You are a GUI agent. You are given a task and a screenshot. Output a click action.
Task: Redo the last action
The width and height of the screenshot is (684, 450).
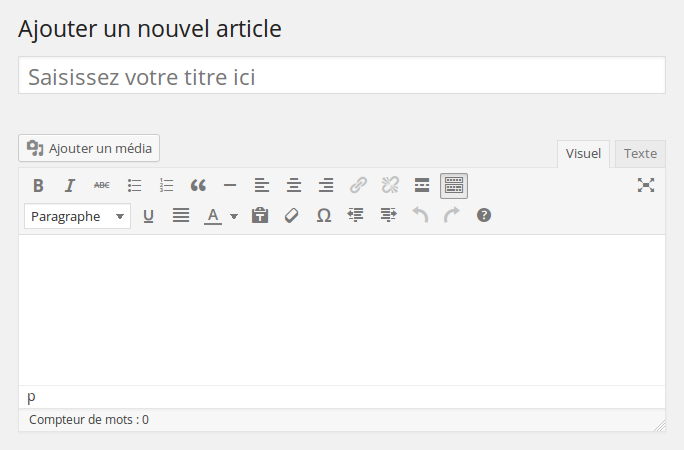click(x=452, y=216)
